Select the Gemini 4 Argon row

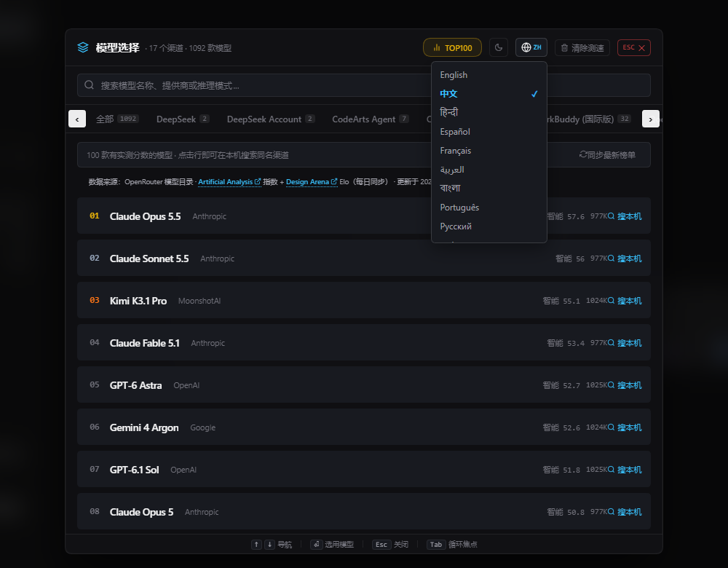point(363,427)
